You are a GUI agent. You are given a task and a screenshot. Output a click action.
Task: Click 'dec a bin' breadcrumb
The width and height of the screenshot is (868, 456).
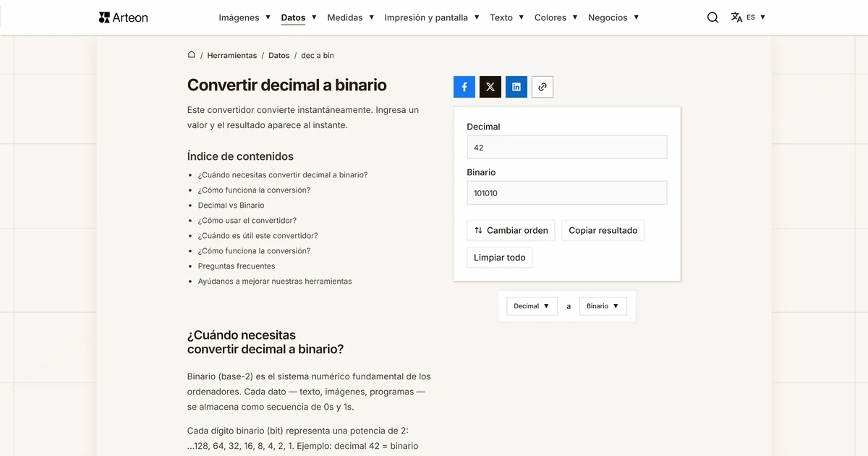(318, 55)
